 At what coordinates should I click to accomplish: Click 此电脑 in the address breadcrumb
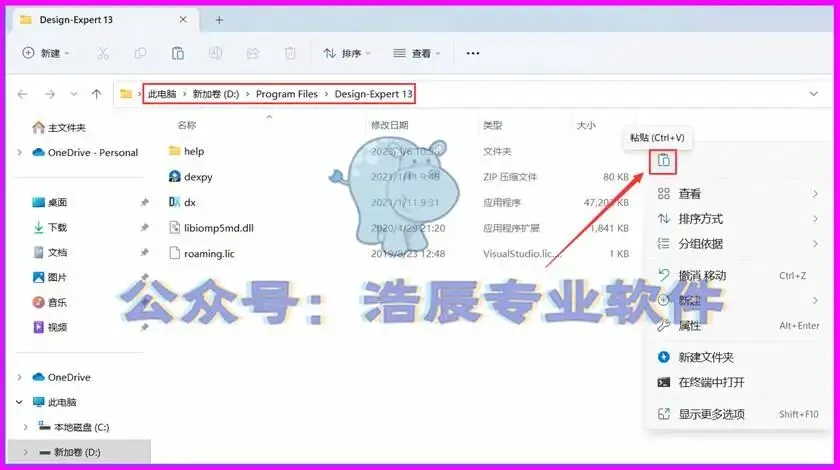click(x=162, y=94)
